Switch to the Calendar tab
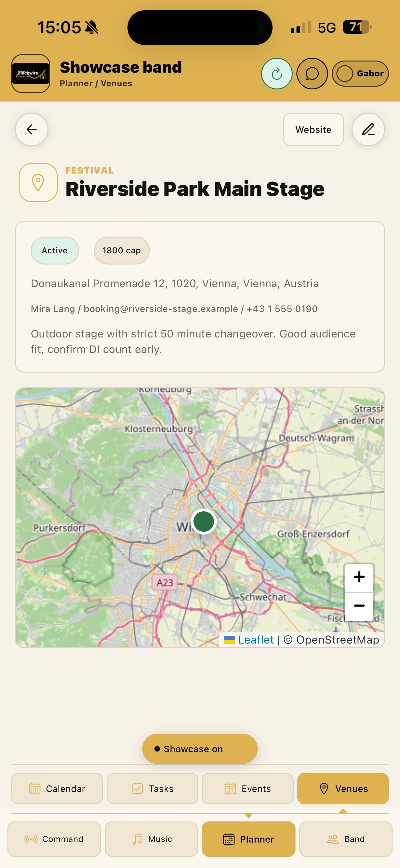Screen dimensions: 400x868 pyautogui.click(x=57, y=789)
